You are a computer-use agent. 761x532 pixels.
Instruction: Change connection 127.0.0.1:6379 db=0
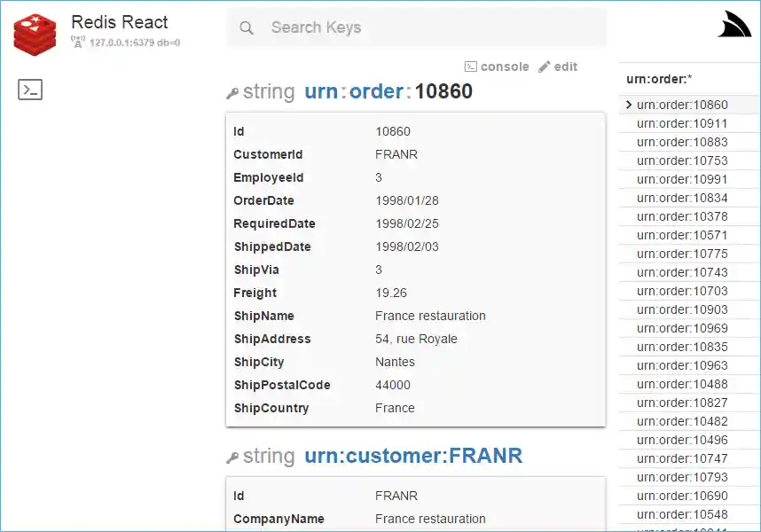pyautogui.click(x=135, y=43)
